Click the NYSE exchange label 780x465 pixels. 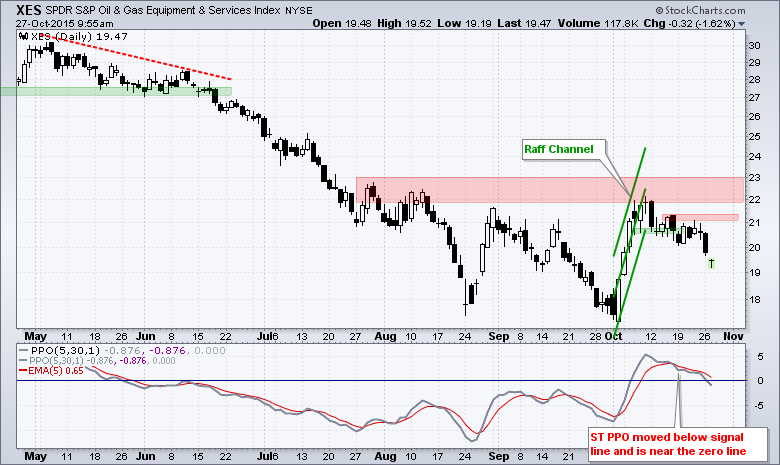click(x=299, y=10)
